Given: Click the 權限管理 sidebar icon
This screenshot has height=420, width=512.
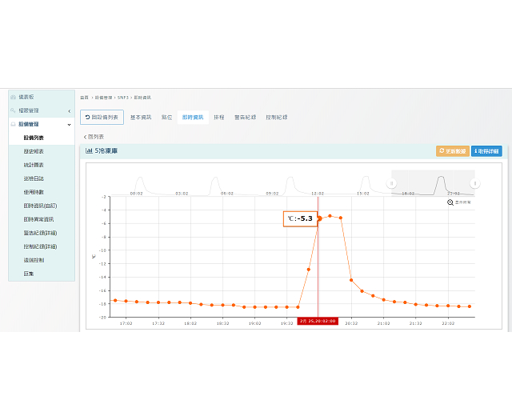Looking at the screenshot, I should (x=14, y=110).
